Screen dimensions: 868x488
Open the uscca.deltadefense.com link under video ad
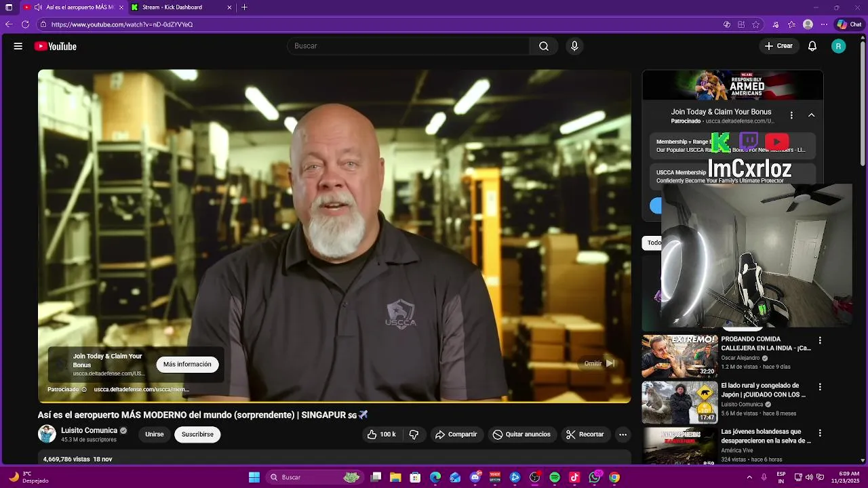pyautogui.click(x=141, y=390)
